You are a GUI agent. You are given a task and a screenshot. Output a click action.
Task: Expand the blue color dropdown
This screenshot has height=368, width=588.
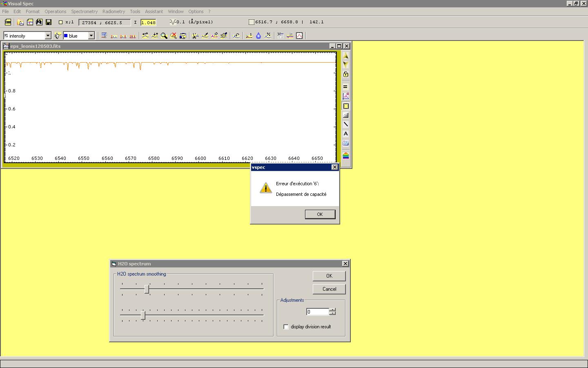pos(91,36)
